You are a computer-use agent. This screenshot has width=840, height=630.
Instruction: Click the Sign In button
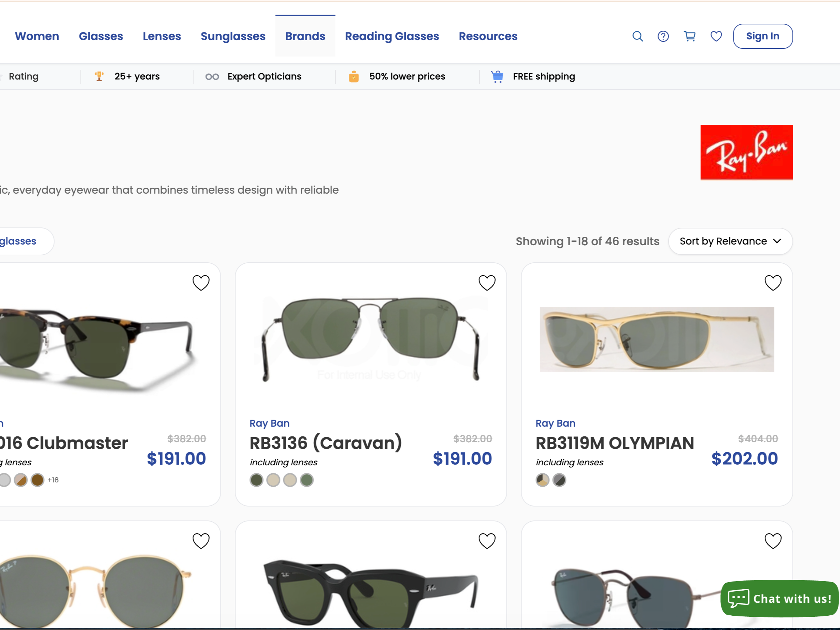click(763, 36)
